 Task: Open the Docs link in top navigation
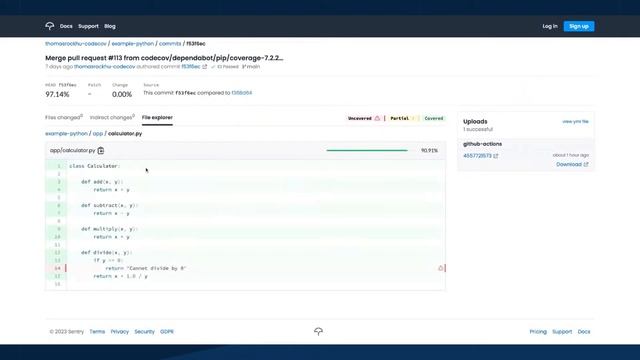tap(66, 26)
